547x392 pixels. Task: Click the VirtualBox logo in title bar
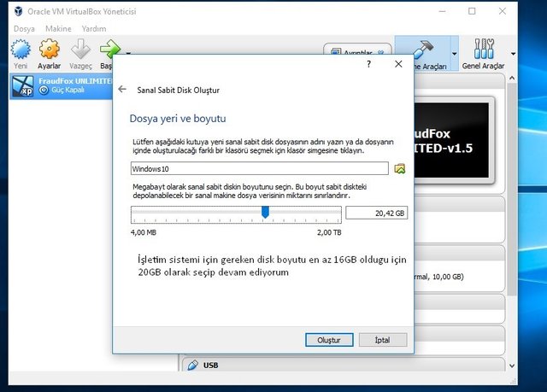[18, 11]
